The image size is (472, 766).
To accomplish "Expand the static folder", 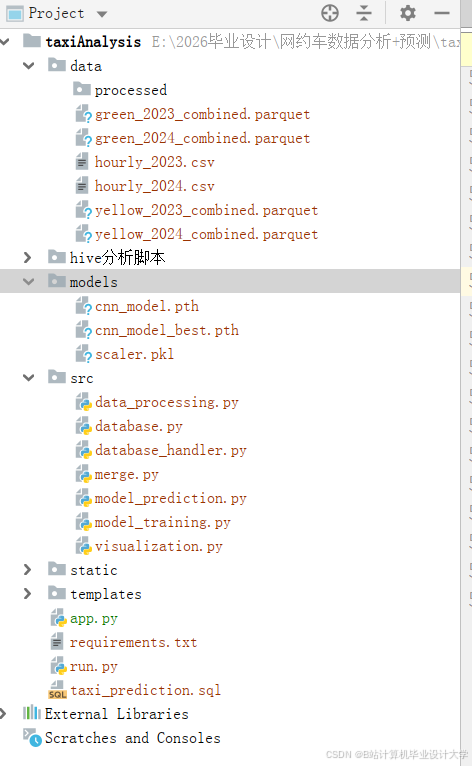I will click(x=28, y=570).
